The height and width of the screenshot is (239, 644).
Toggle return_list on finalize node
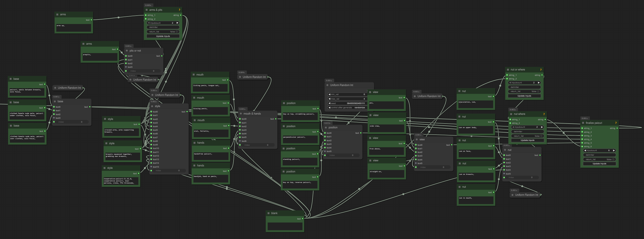tap(600, 160)
